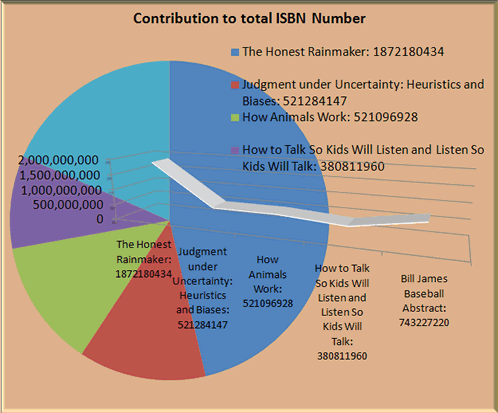
Task: Click category label 'Bill James Baseball Abstract: 743227220'
Action: click(x=424, y=301)
